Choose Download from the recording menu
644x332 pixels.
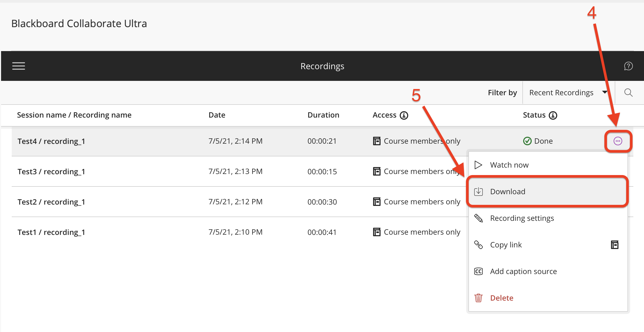548,192
